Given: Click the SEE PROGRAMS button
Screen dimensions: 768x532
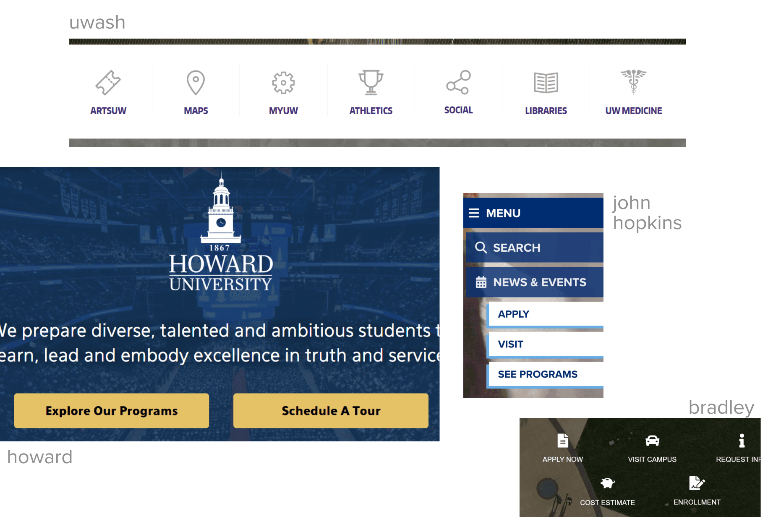Looking at the screenshot, I should click(x=545, y=375).
